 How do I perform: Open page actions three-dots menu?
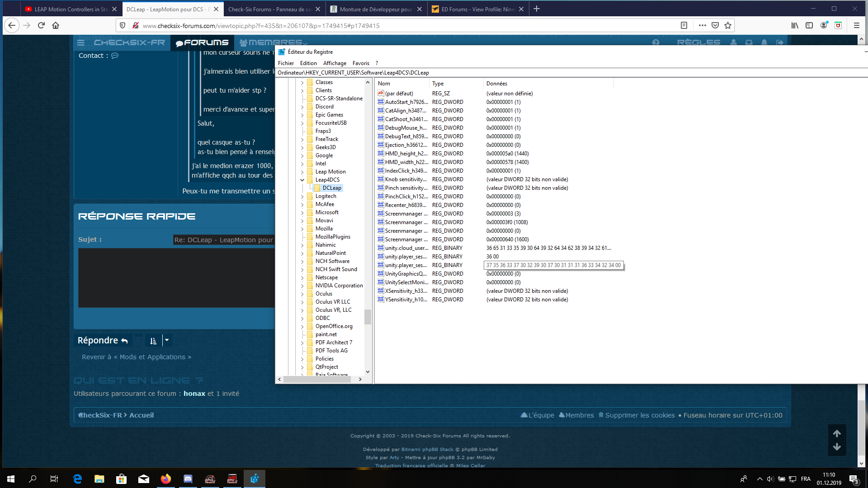click(x=702, y=26)
